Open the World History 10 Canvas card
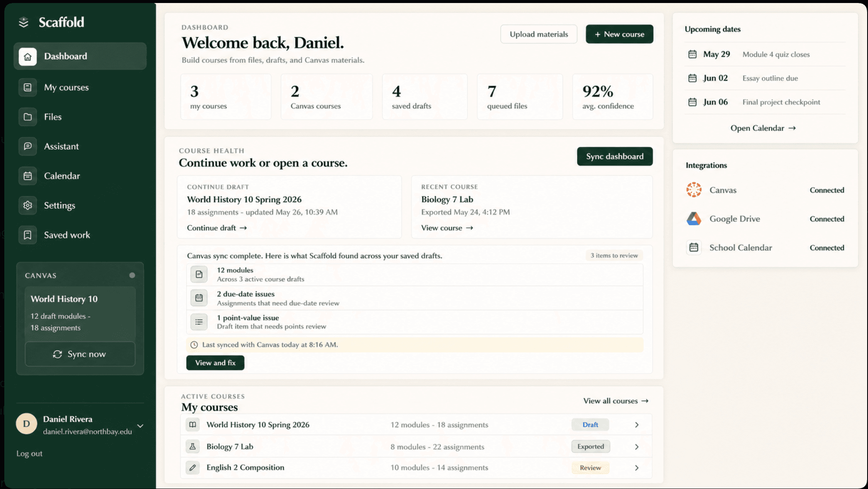Image resolution: width=868 pixels, height=489 pixels. coord(80,314)
